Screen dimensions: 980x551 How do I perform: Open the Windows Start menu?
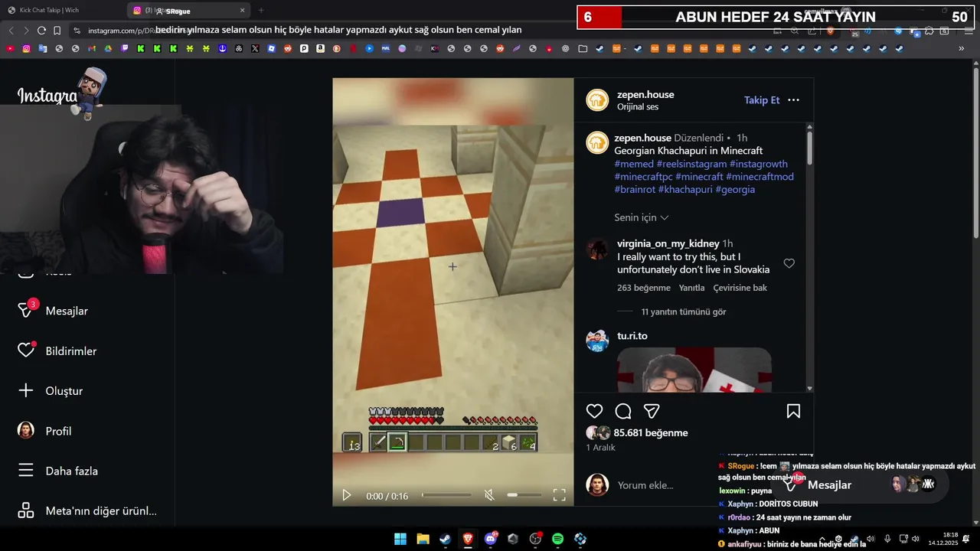coord(400,539)
